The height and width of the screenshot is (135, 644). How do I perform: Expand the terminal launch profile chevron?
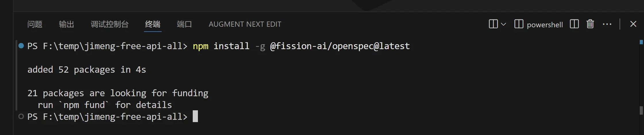[x=504, y=24]
